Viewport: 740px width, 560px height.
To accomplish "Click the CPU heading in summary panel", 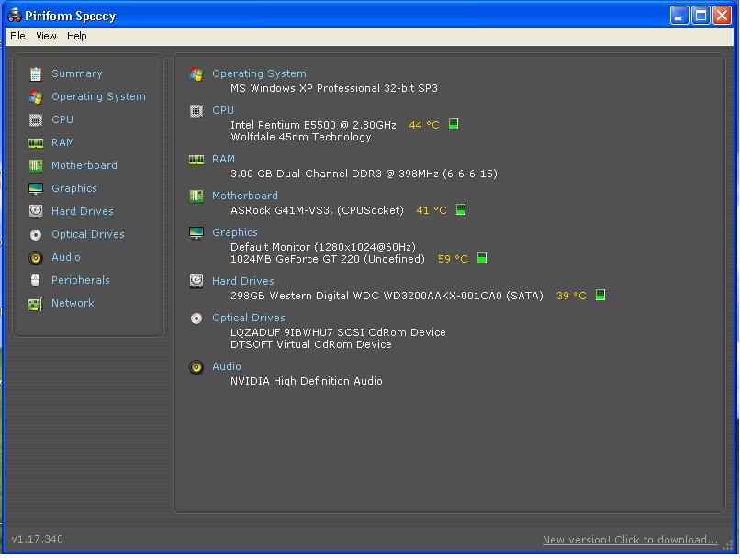I will 223,110.
